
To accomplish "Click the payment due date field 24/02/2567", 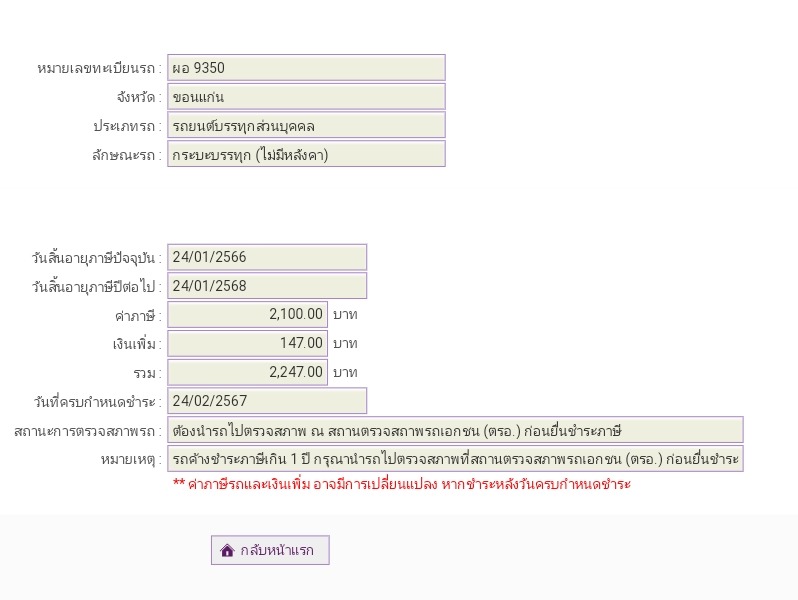I will [x=267, y=401].
